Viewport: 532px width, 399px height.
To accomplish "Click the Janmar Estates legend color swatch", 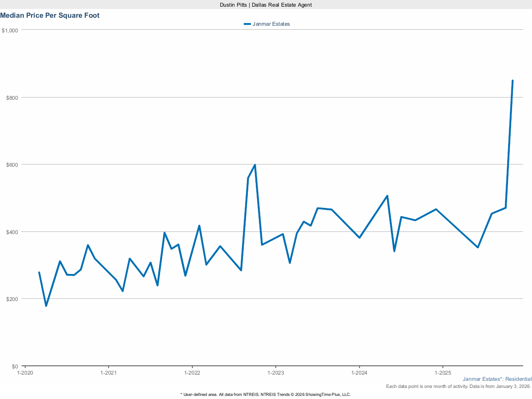I will [247, 24].
